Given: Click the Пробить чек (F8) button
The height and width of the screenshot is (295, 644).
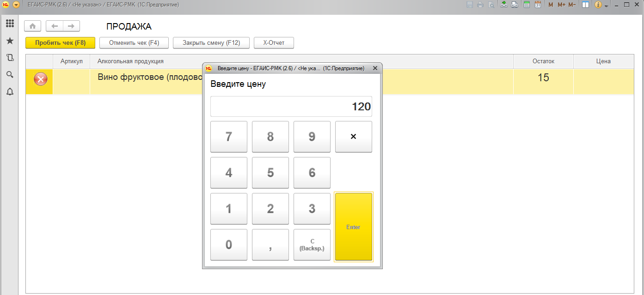Looking at the screenshot, I should tap(60, 42).
